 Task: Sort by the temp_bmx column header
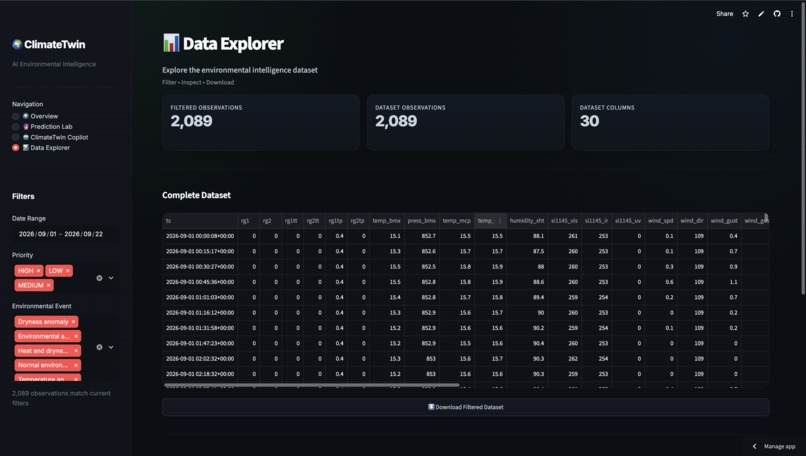pyautogui.click(x=387, y=221)
